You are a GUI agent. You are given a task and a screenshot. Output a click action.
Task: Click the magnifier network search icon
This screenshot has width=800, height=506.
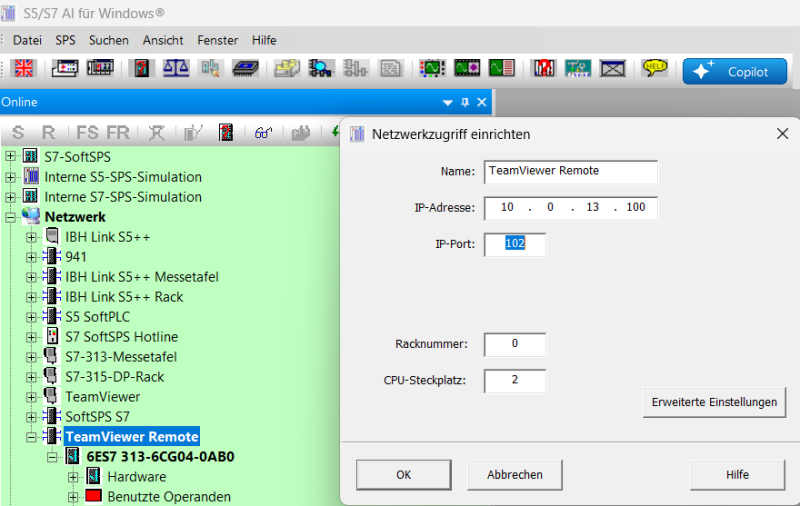coord(321,68)
